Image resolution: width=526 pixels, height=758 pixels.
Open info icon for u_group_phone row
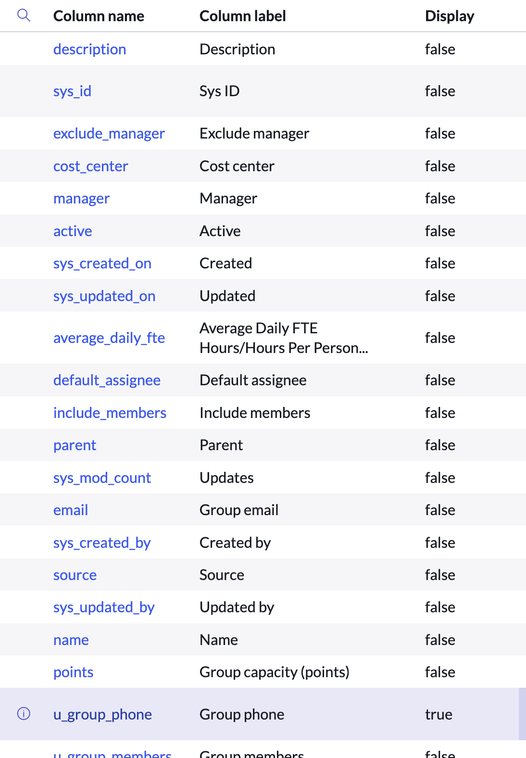point(23,714)
